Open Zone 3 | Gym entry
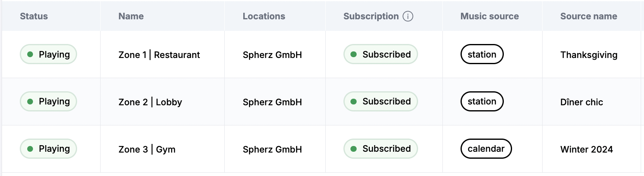This screenshot has width=644, height=176. pos(147,149)
